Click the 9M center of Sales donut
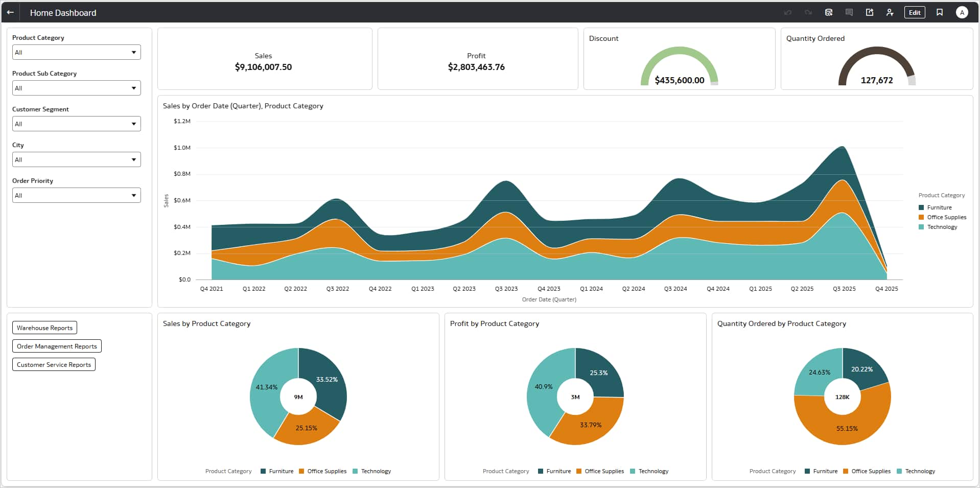The height and width of the screenshot is (488, 980). click(x=298, y=397)
